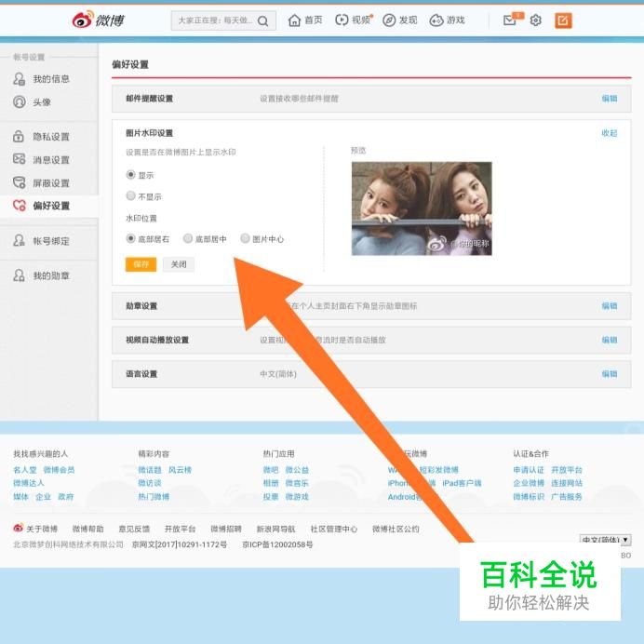
Task: Go to 我的勋章 in the sidebar
Action: tap(51, 275)
